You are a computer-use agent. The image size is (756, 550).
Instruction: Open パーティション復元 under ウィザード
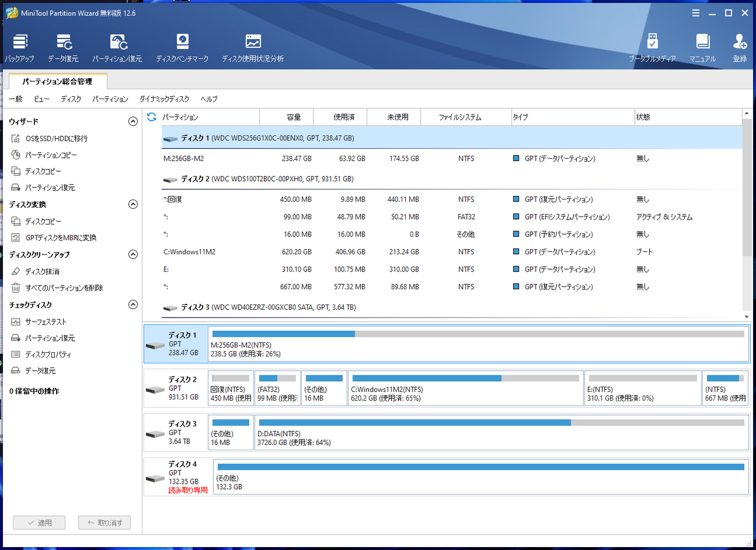coord(43,187)
